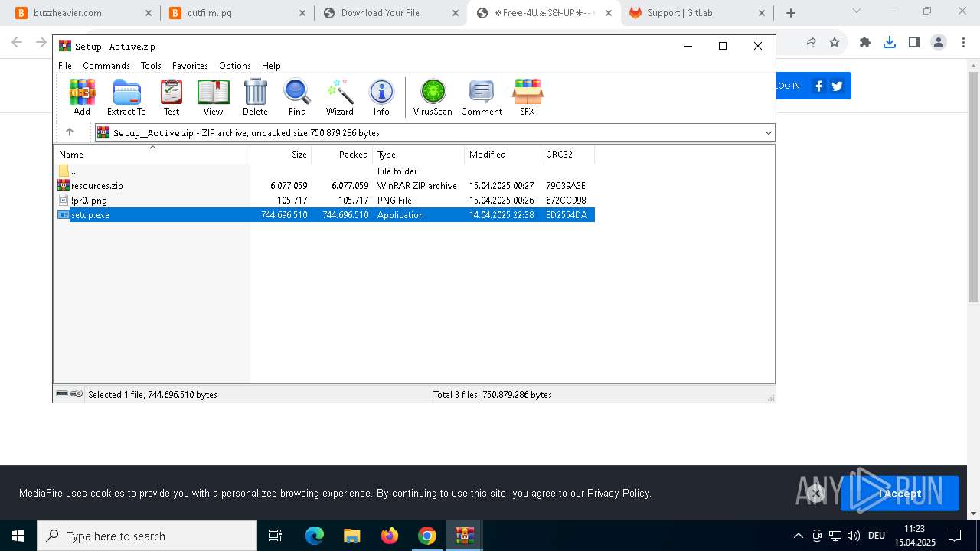Switch to cutfilm.jpg browser tab
980x551 pixels.
[x=239, y=13]
